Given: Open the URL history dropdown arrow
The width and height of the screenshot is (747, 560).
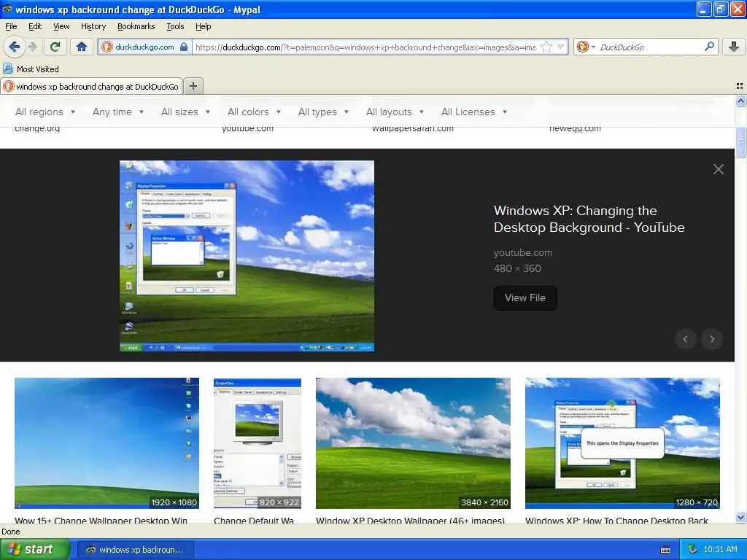Looking at the screenshot, I should point(561,47).
